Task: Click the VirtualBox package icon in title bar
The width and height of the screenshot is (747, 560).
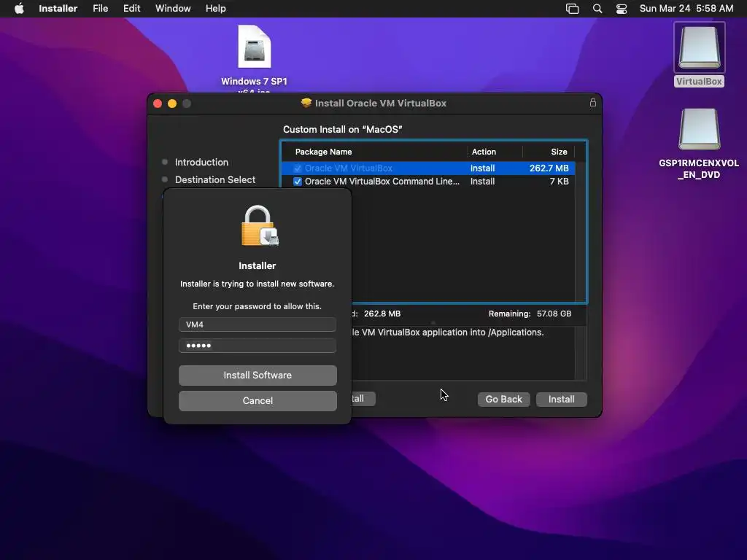Action: pos(306,103)
